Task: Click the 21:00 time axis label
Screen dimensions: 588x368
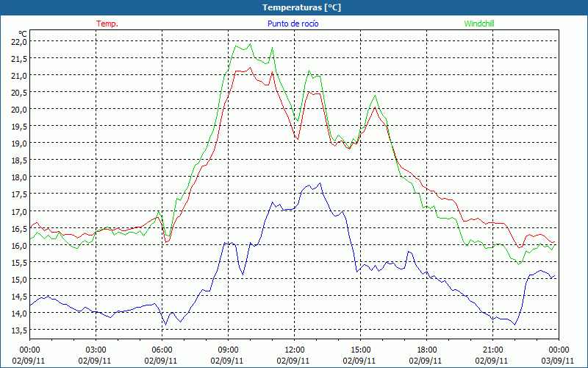Action: click(492, 350)
